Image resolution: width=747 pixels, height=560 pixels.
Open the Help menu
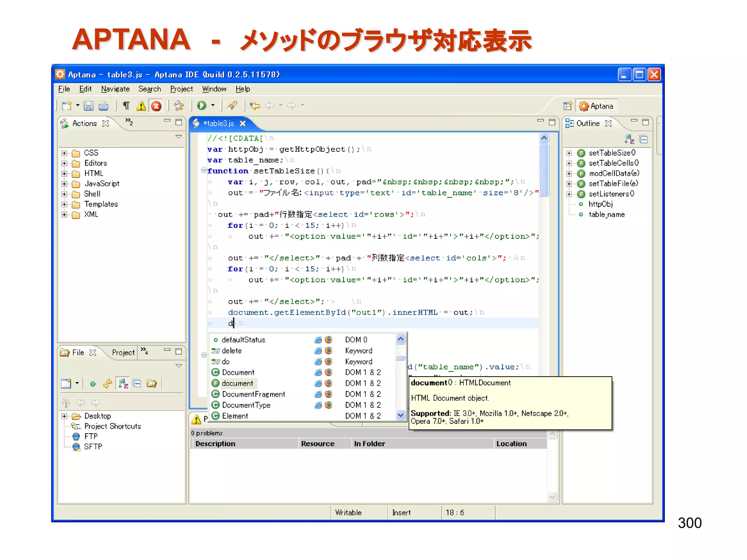tap(243, 89)
